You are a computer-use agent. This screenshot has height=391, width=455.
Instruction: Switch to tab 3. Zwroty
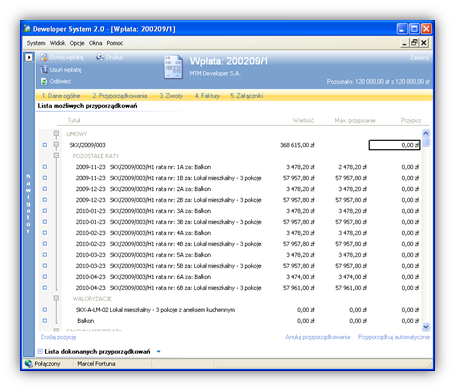coord(171,96)
